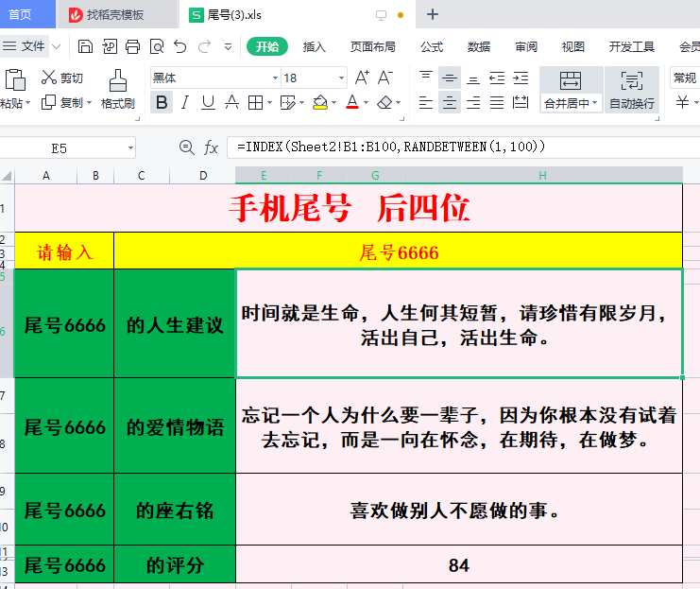The width and height of the screenshot is (700, 589).
Task: Expand the Name Box dropdown for E5
Action: click(130, 147)
